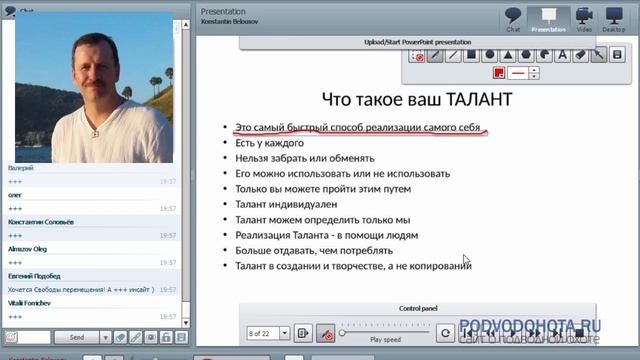Select the laser pointer tool with red dot

(x=417, y=55)
